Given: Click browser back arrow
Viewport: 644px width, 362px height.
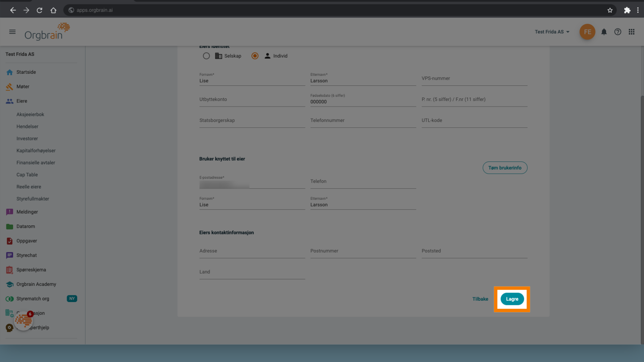Looking at the screenshot, I should pyautogui.click(x=13, y=10).
